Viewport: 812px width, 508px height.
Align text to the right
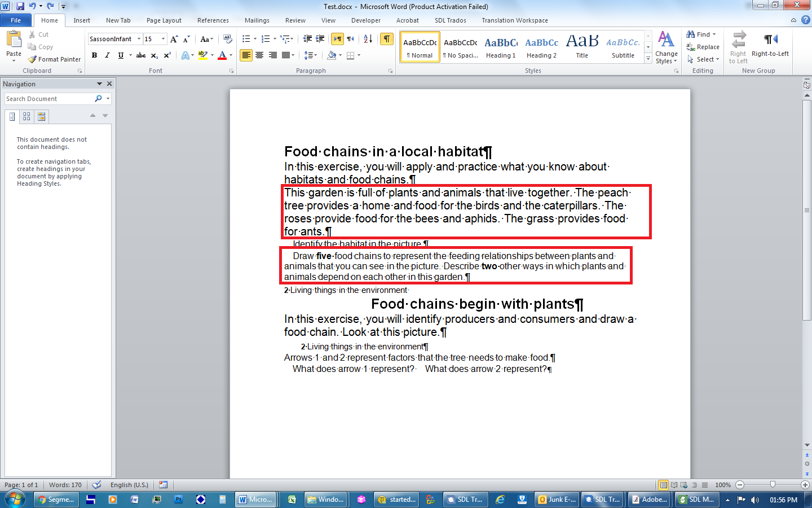coord(273,55)
